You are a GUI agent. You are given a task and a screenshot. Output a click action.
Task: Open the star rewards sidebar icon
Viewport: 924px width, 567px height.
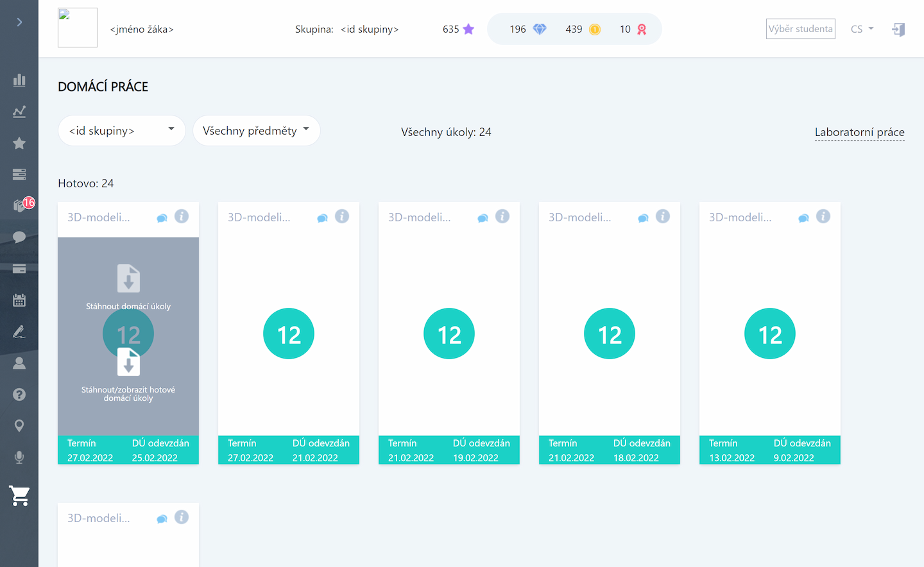[19, 143]
